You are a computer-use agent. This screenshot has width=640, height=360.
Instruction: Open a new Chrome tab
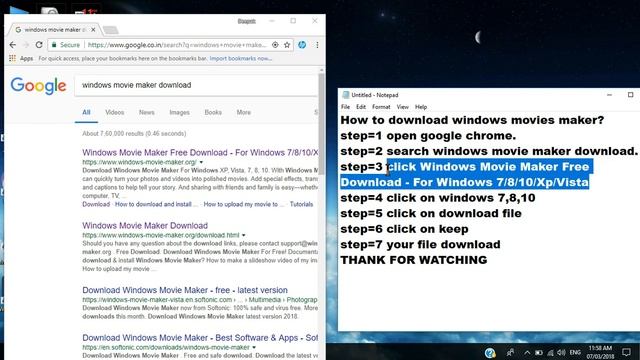click(110, 30)
